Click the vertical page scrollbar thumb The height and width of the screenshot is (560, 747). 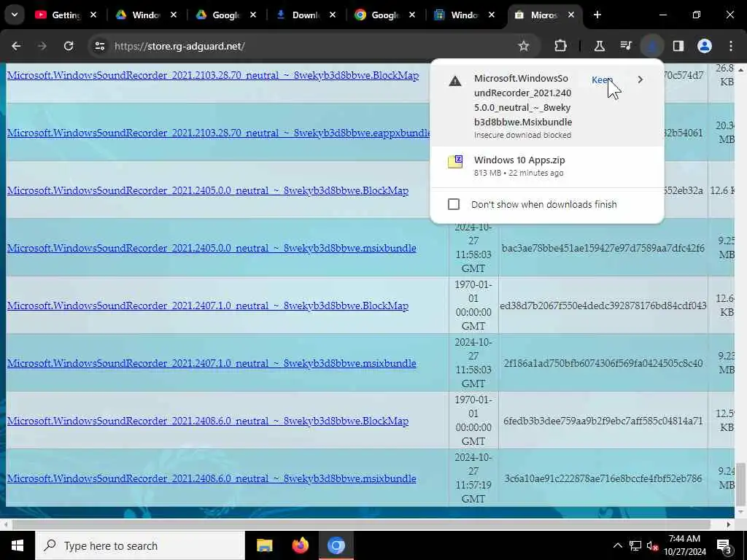click(x=740, y=484)
